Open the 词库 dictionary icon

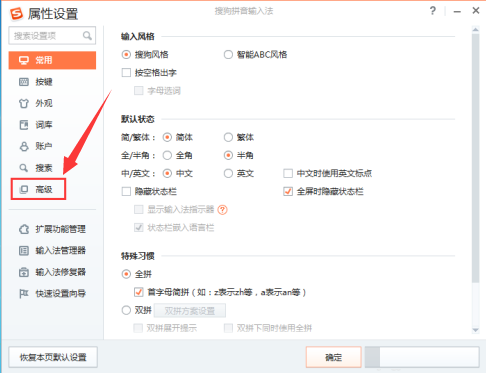point(24,125)
